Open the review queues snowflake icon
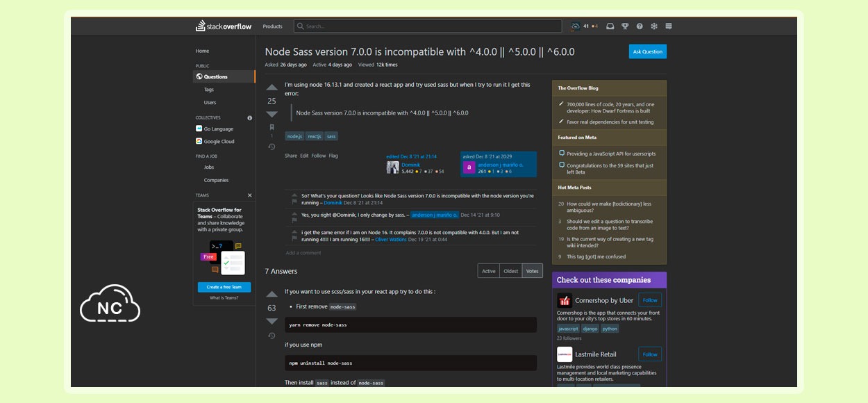This screenshot has width=868, height=403. (653, 26)
